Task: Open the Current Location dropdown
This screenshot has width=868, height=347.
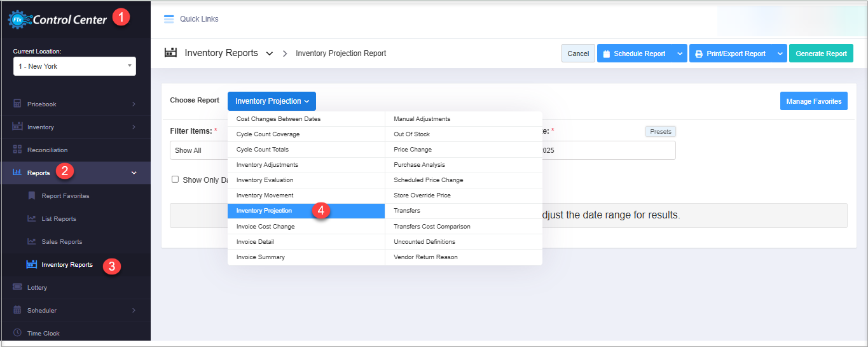Action: [x=74, y=66]
